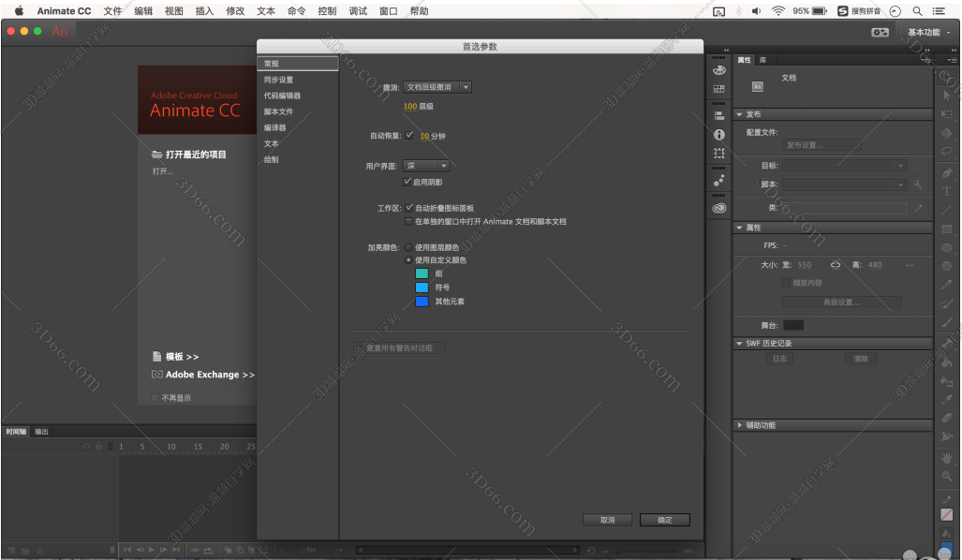Expand the 辅助功能 section

739,425
